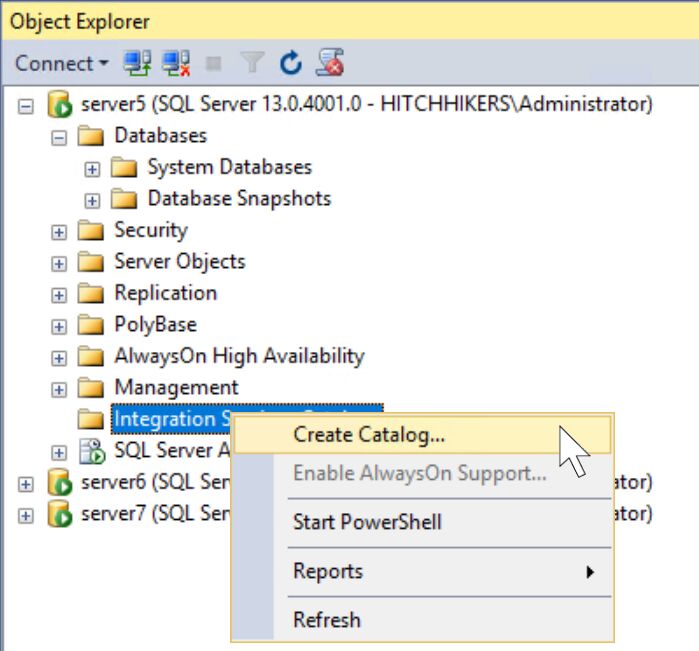Click the server7 database server icon
This screenshot has height=651, width=699.
60,514
